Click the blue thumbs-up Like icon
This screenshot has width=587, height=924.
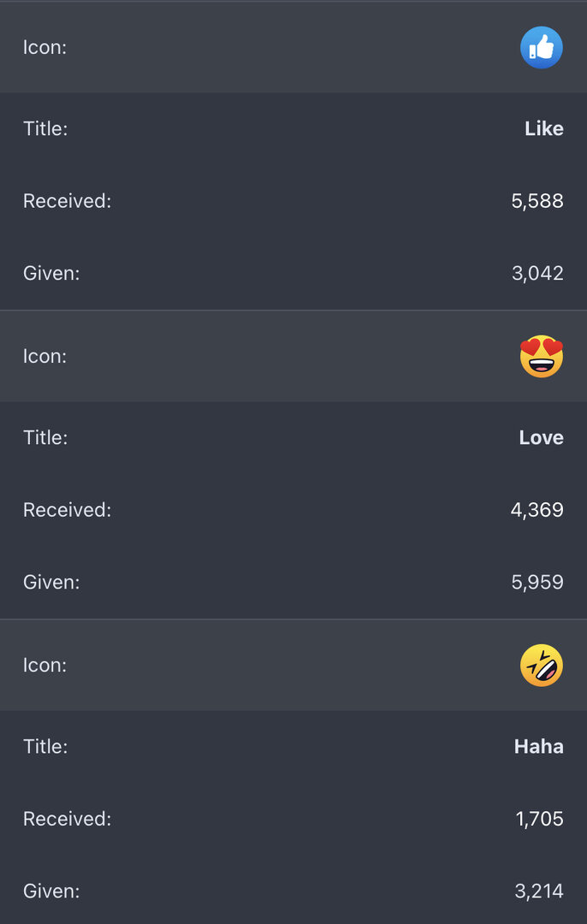point(541,47)
